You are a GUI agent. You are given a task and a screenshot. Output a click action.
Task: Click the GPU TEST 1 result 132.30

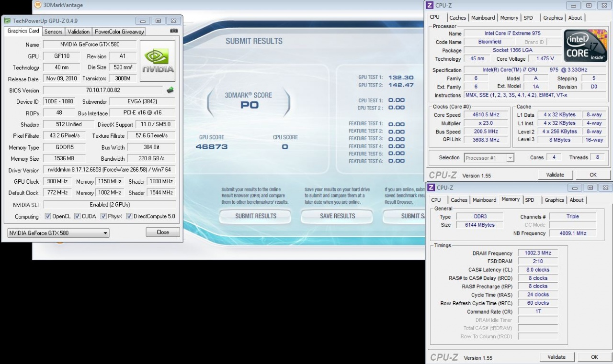pyautogui.click(x=401, y=77)
